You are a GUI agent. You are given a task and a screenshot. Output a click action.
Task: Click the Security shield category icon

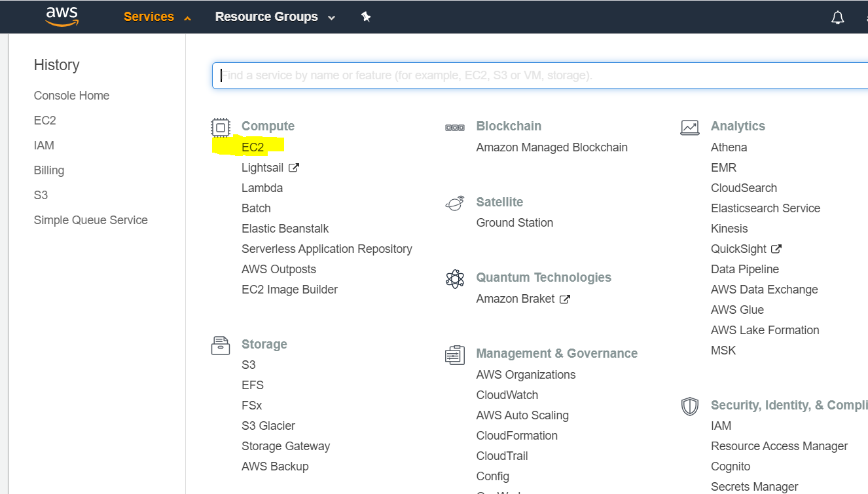click(690, 406)
